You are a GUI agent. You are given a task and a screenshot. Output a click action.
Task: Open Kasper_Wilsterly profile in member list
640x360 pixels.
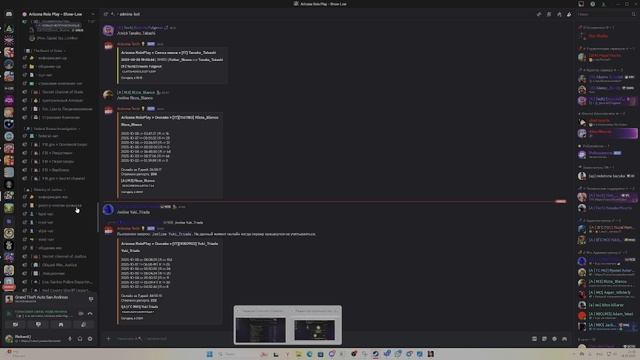coord(607,293)
